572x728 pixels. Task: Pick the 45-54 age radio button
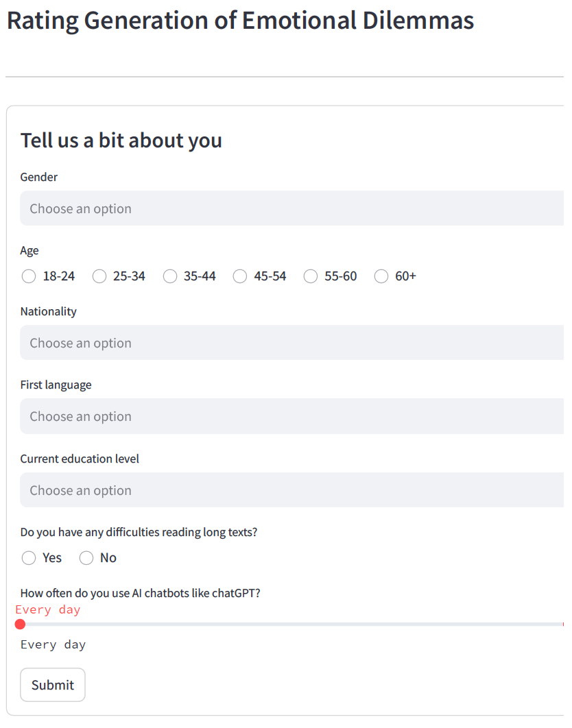240,276
